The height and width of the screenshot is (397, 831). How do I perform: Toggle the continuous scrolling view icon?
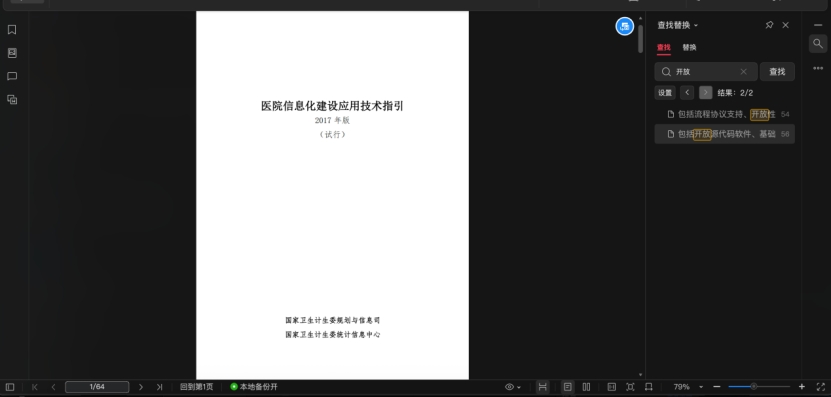(542, 387)
